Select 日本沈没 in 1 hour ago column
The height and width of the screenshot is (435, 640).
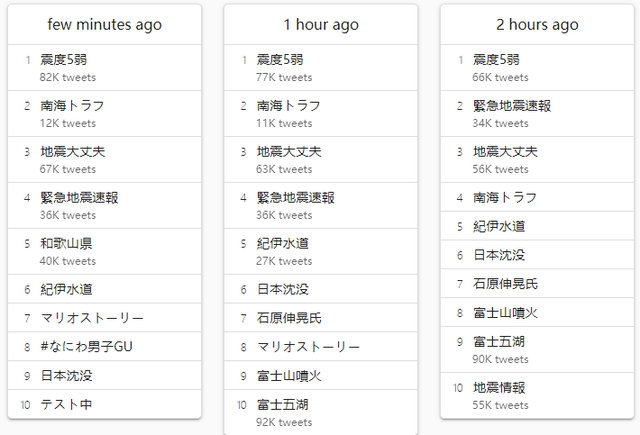(283, 289)
